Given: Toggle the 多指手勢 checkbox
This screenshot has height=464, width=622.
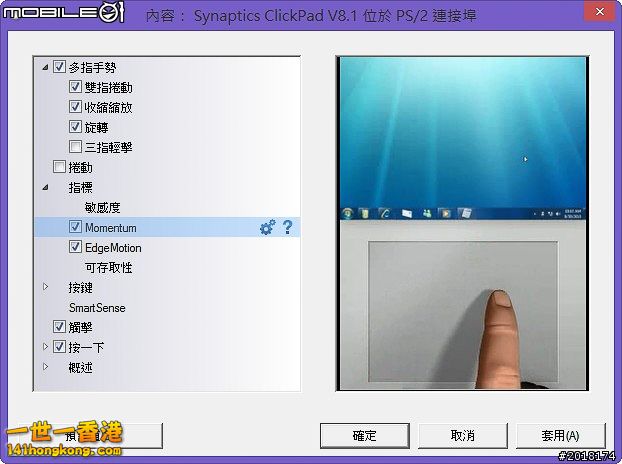Looking at the screenshot, I should (59, 68).
